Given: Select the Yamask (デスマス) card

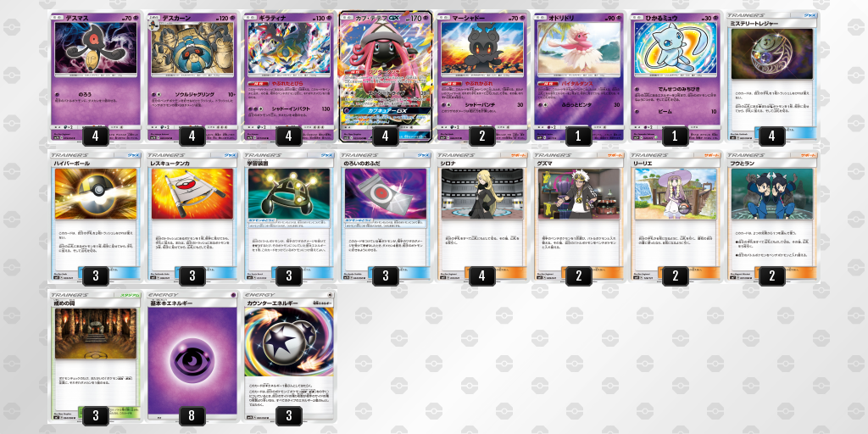Looking at the screenshot, I should click(x=95, y=76).
